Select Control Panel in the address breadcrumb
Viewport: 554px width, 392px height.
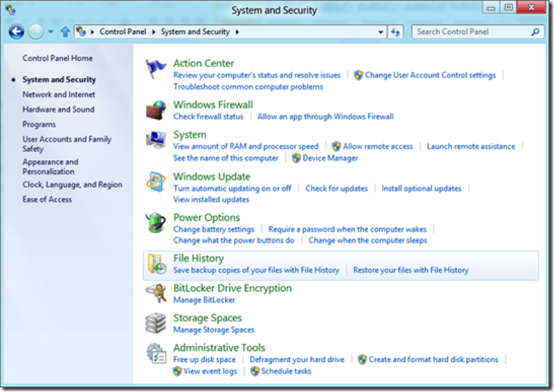[x=123, y=32]
